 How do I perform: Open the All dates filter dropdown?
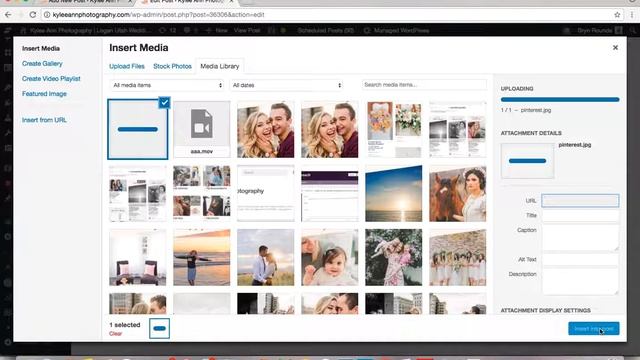click(286, 85)
